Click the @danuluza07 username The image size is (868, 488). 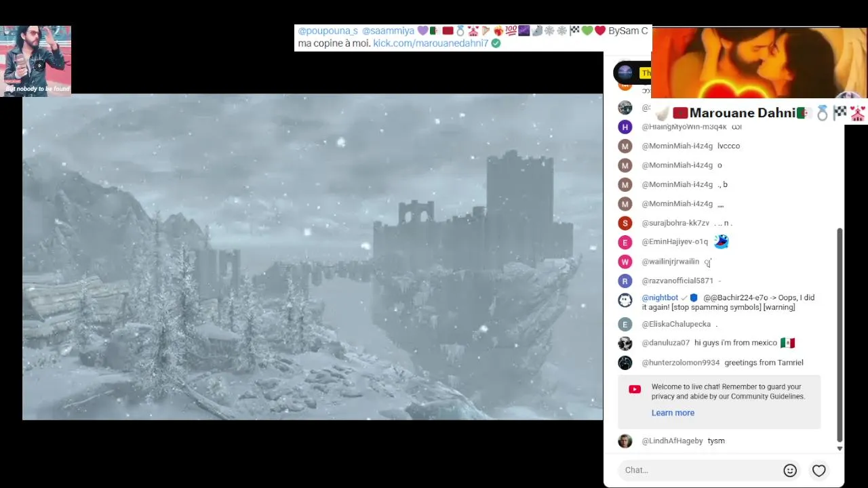(665, 343)
